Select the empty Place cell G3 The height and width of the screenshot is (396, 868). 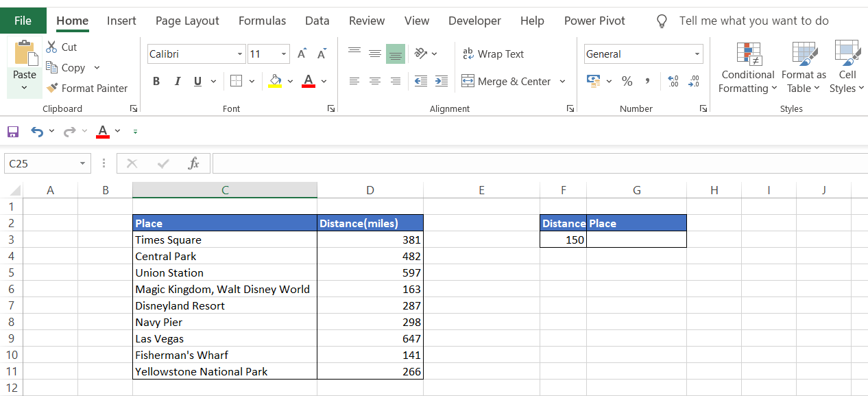[636, 240]
